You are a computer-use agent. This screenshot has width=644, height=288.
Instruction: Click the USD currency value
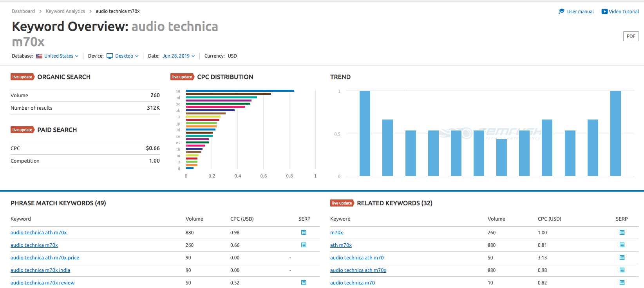click(x=232, y=56)
